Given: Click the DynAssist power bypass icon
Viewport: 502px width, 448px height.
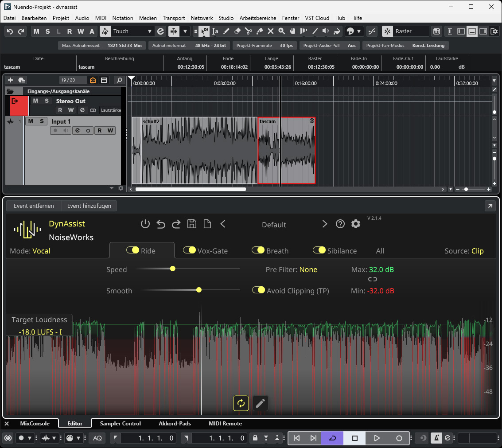Looking at the screenshot, I should [145, 224].
